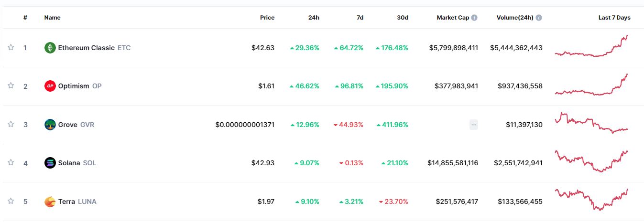Sort coins by the Name column header
Viewport: 644px width, 223px height.
coord(53,18)
